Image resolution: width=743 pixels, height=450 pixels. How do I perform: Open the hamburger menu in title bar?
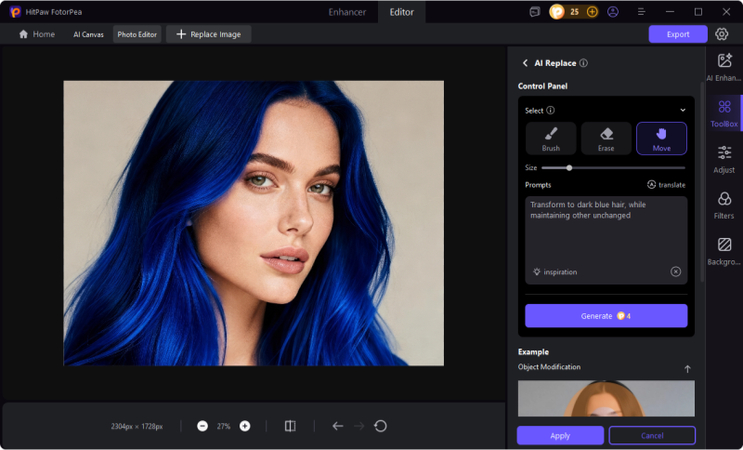641,12
